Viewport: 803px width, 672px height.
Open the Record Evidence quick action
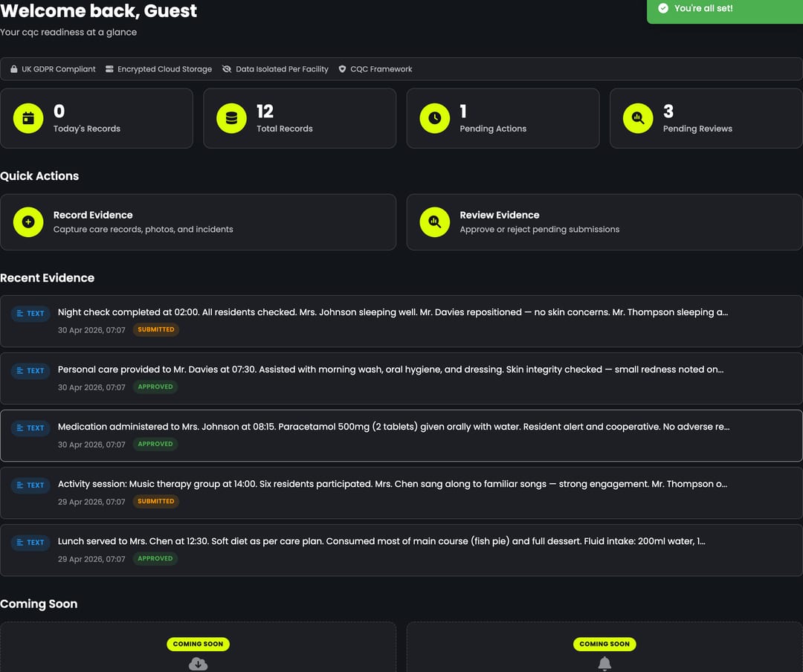199,222
